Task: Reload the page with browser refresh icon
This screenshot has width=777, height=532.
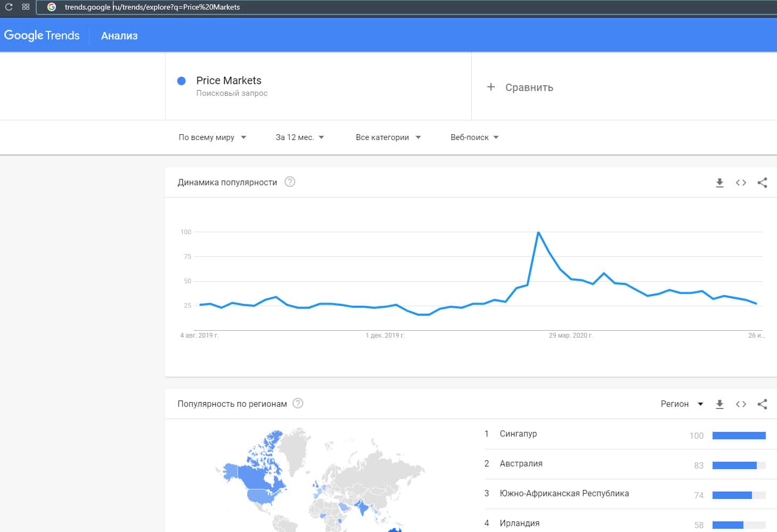Action: (x=9, y=7)
